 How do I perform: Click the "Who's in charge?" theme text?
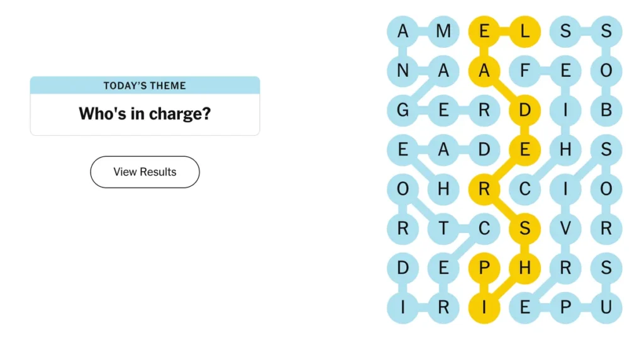[145, 114]
